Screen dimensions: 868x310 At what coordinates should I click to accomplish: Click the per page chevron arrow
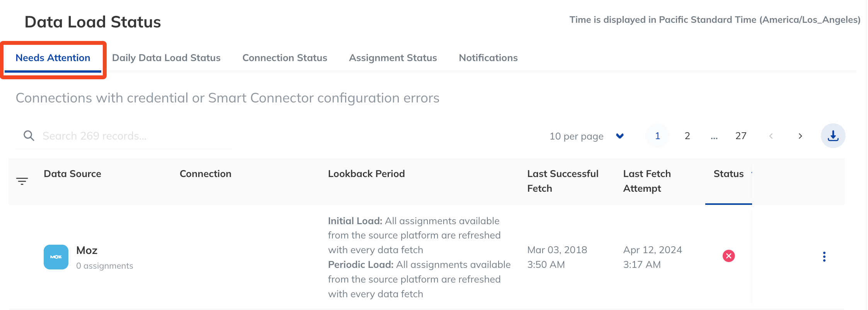[x=620, y=136]
